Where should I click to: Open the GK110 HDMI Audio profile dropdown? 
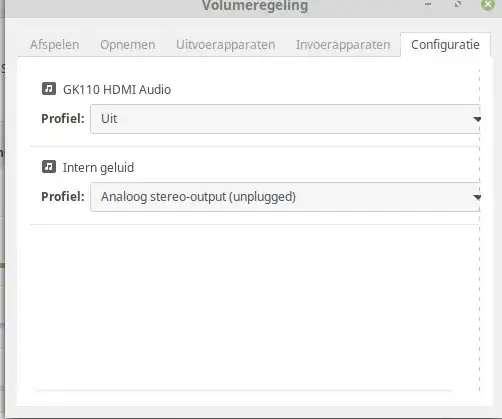pyautogui.click(x=286, y=119)
